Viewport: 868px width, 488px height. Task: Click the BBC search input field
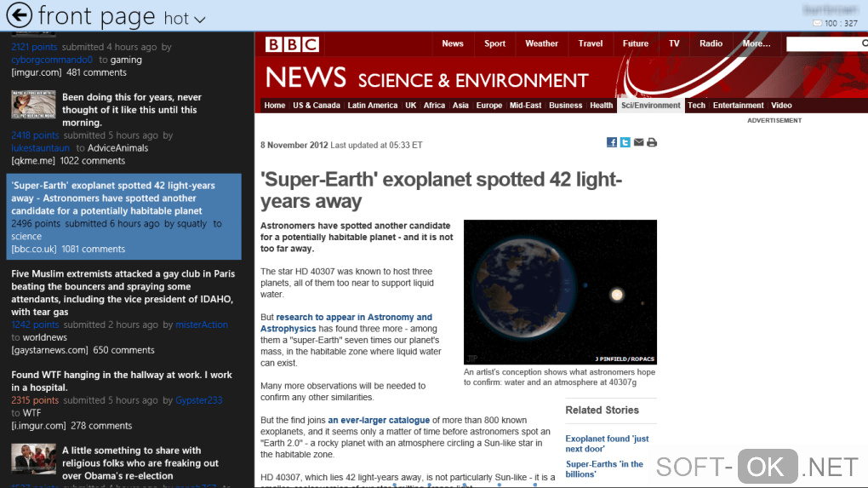(825, 43)
